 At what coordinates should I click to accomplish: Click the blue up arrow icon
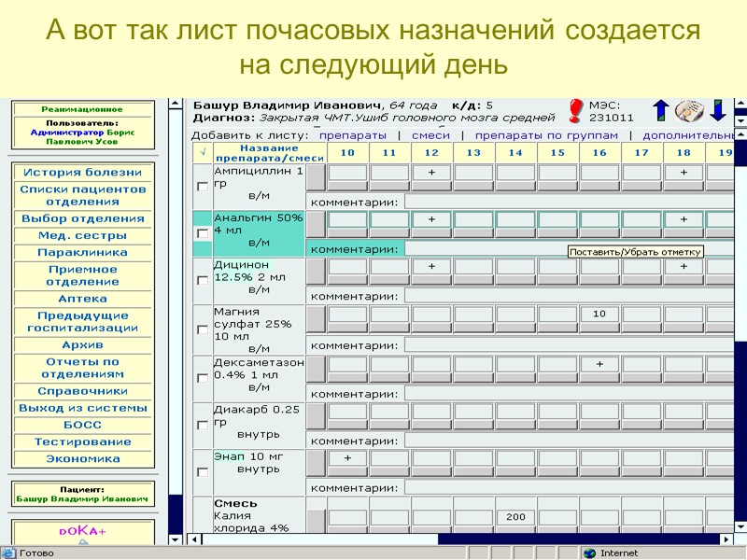661,110
